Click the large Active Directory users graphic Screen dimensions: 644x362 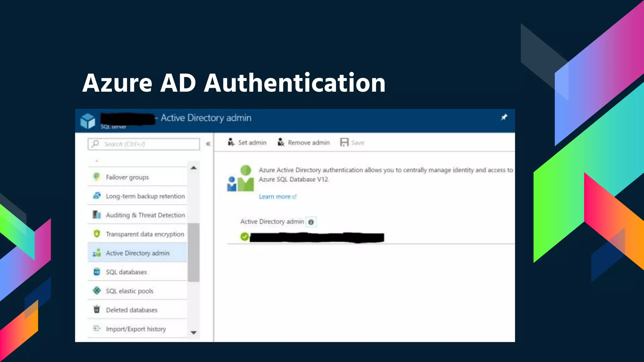click(241, 178)
